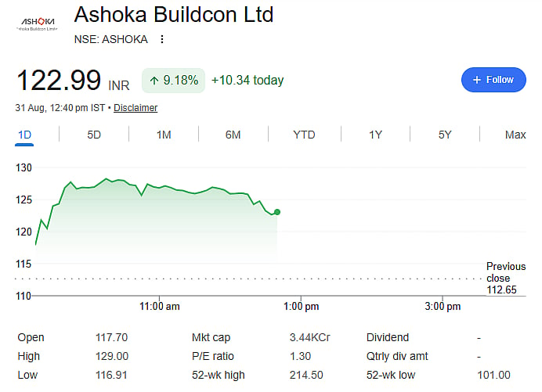Screen dimensions: 542x392
Task: View the 1Y price chart
Action: 375,135
